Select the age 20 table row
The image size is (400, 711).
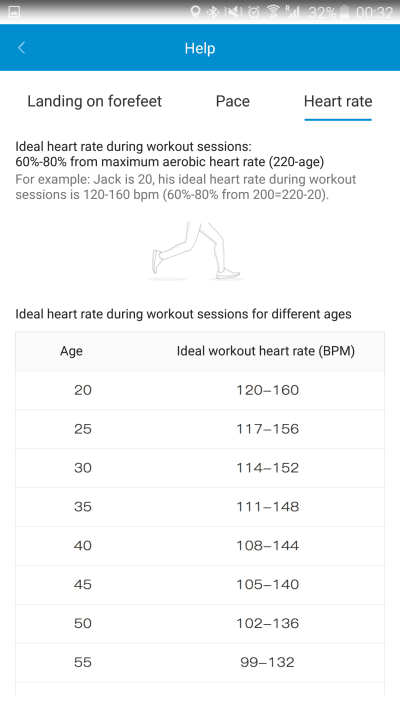[200, 390]
